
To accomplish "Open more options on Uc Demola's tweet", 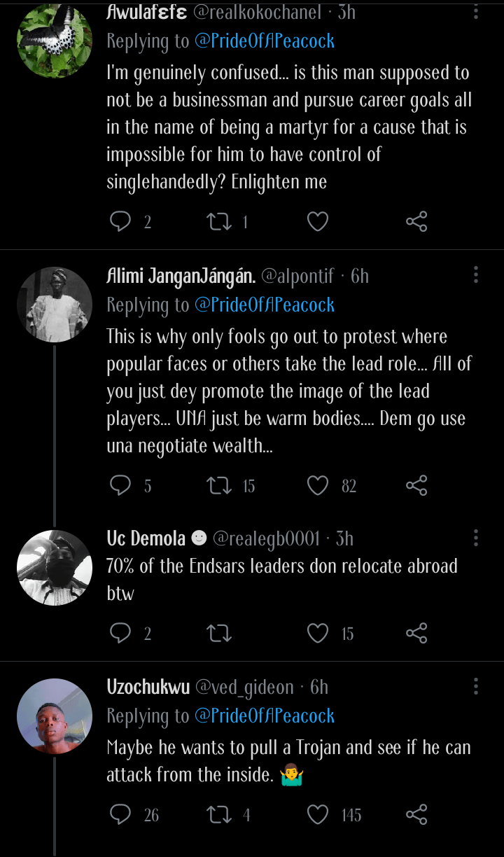I will [x=476, y=538].
